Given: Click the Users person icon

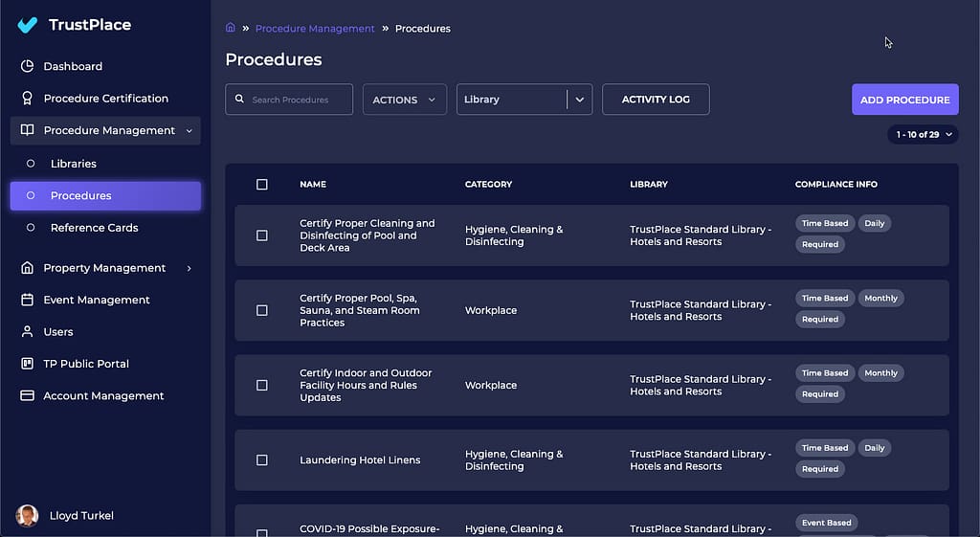Looking at the screenshot, I should (27, 331).
